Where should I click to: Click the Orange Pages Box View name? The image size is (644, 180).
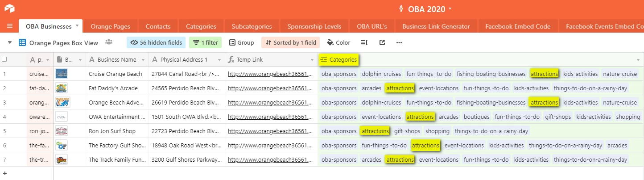[64, 43]
